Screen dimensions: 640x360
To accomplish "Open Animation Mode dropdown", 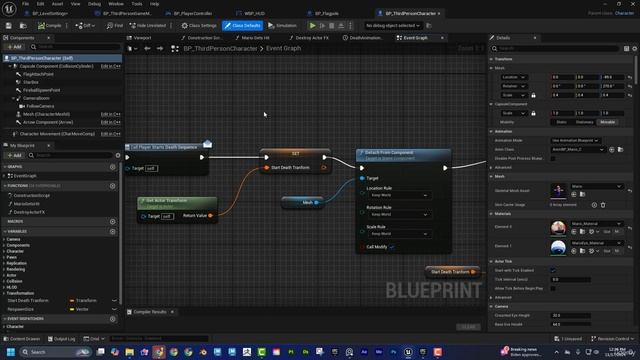I will pos(575,140).
